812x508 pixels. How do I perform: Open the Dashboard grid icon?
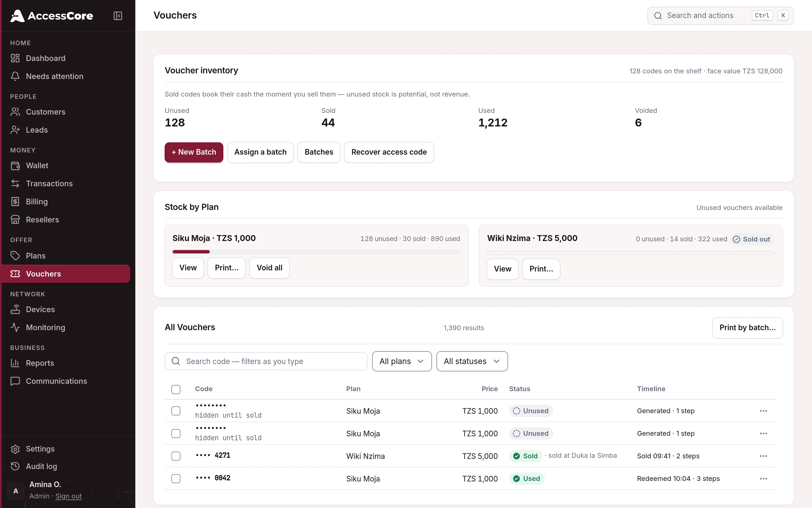coord(15,58)
